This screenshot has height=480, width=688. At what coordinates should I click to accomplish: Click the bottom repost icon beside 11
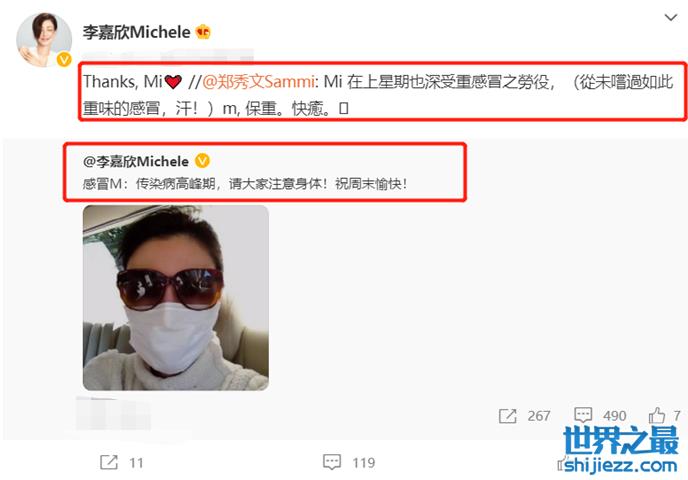(109, 462)
